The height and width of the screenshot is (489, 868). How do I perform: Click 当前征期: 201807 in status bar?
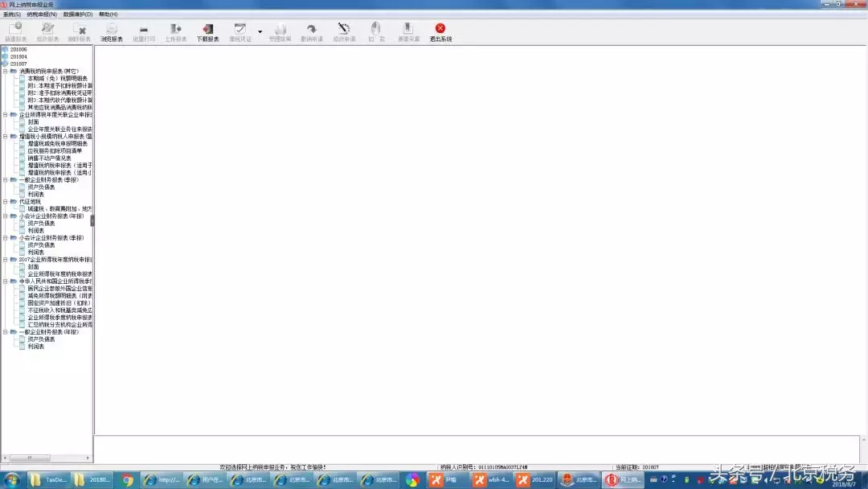637,467
